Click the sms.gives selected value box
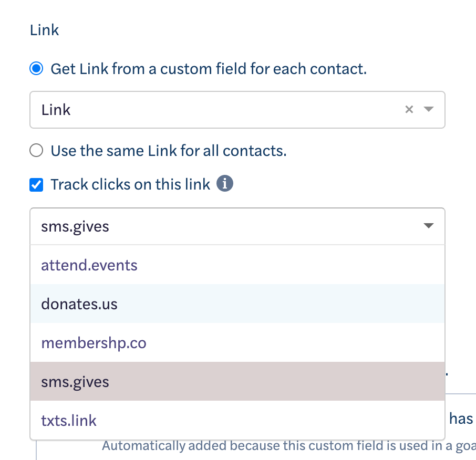Viewport: 476px width, 460px height. [x=237, y=226]
